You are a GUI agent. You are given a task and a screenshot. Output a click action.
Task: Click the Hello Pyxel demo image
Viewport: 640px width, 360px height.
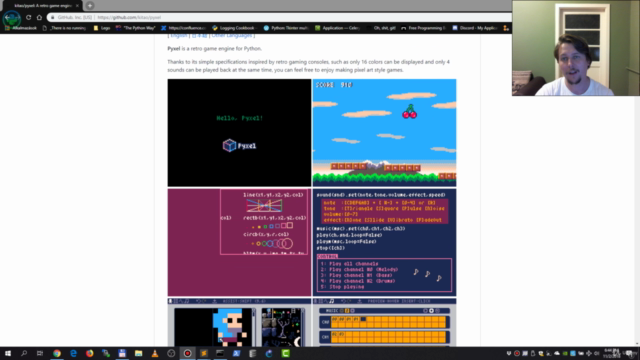239,133
